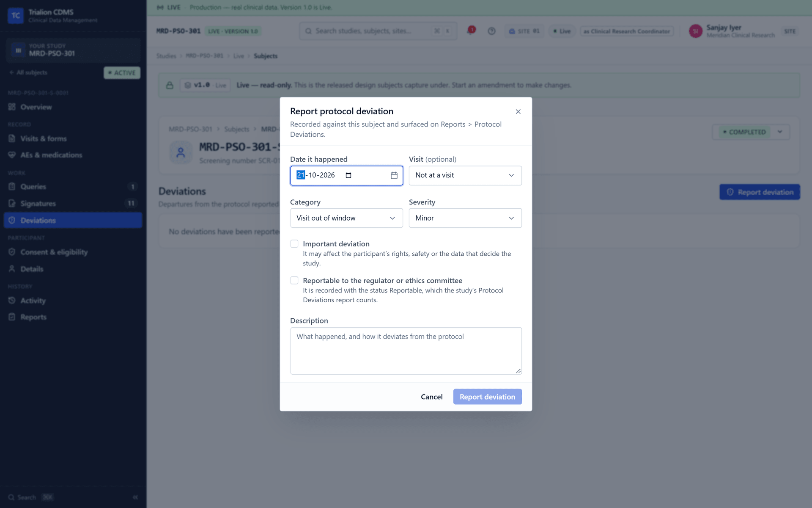Click the small native date picker icon
This screenshot has height=508, width=812.
[348, 175]
